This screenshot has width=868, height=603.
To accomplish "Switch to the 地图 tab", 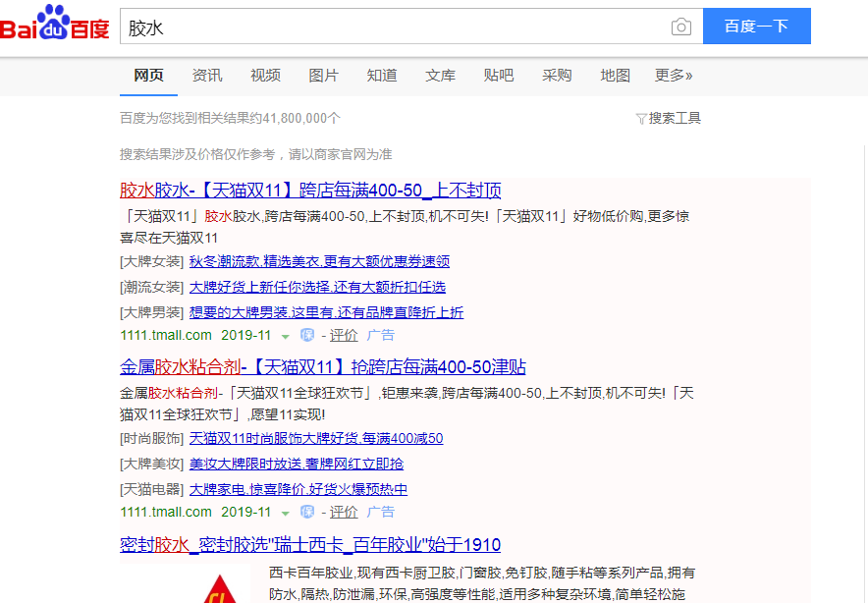I will coord(615,76).
